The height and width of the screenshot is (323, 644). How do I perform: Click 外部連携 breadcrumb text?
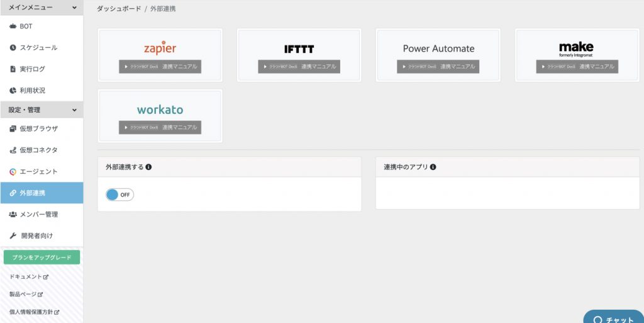[163, 9]
